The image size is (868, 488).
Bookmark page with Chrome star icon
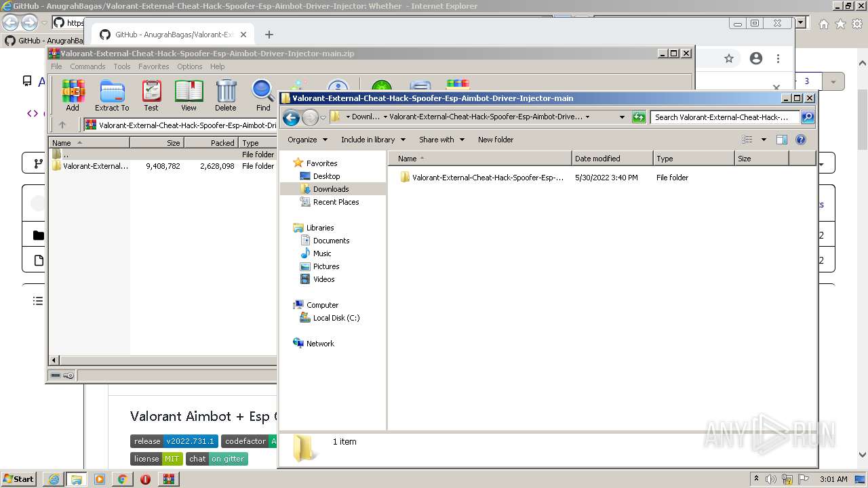pyautogui.click(x=729, y=59)
